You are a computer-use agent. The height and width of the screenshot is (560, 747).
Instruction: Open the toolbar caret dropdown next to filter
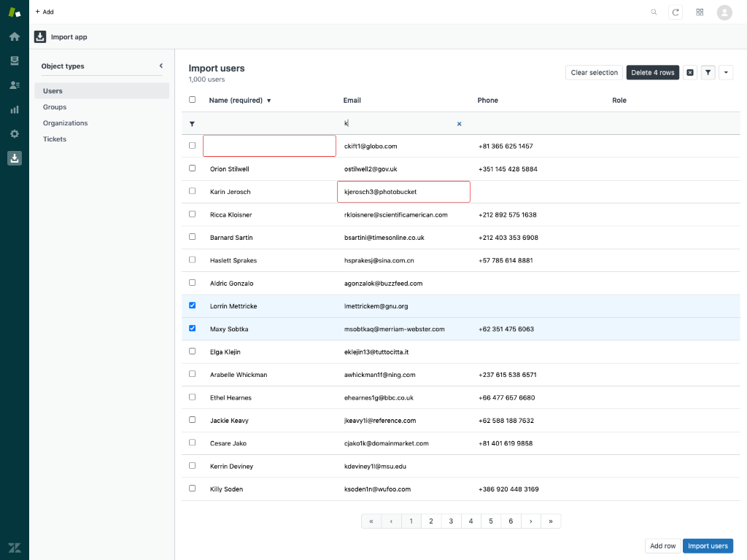pos(727,72)
